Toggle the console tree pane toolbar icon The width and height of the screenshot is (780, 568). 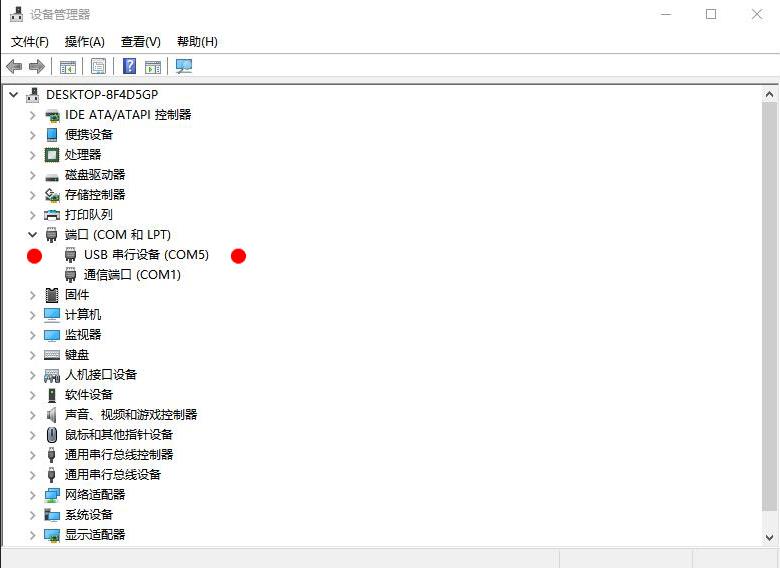pyautogui.click(x=68, y=66)
